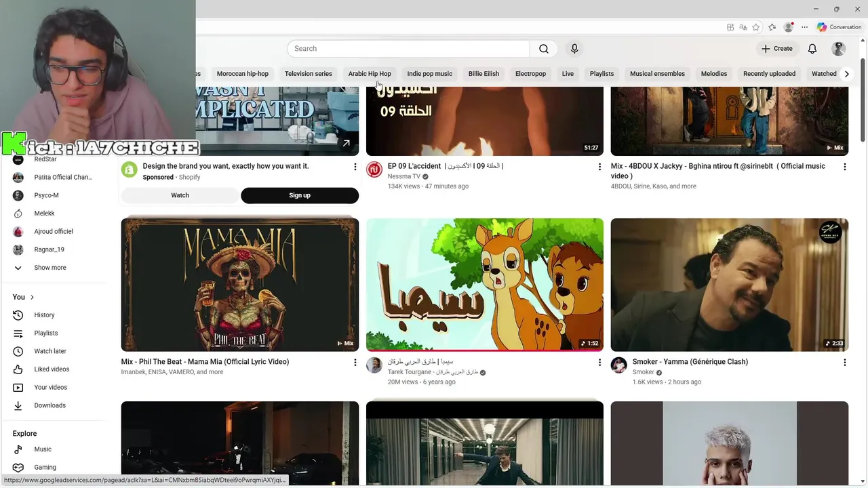Select Live chip
Screen dimensions: 868x488
click(568, 74)
